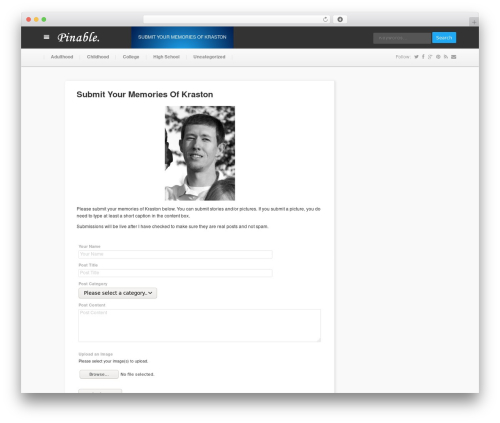Focus the Post Title input field
The image size is (500, 423).
click(x=175, y=273)
